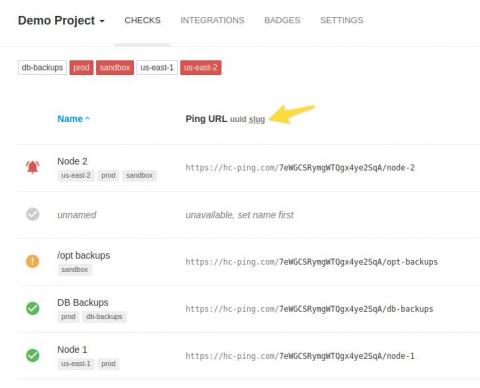Toggle the us-east-1 tag filter
This screenshot has height=388, width=480.
pyautogui.click(x=157, y=68)
